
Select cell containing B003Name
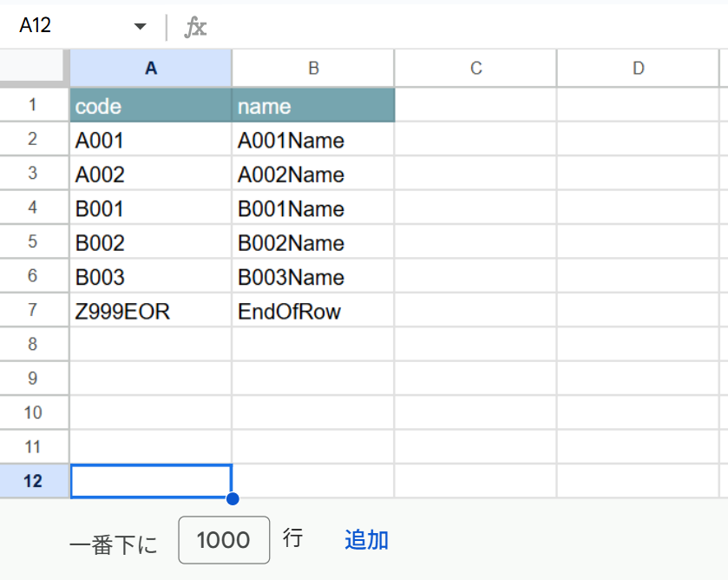point(313,276)
